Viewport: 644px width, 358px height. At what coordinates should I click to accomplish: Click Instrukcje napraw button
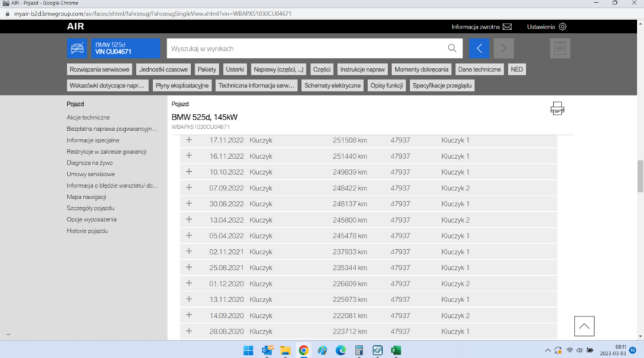point(362,69)
